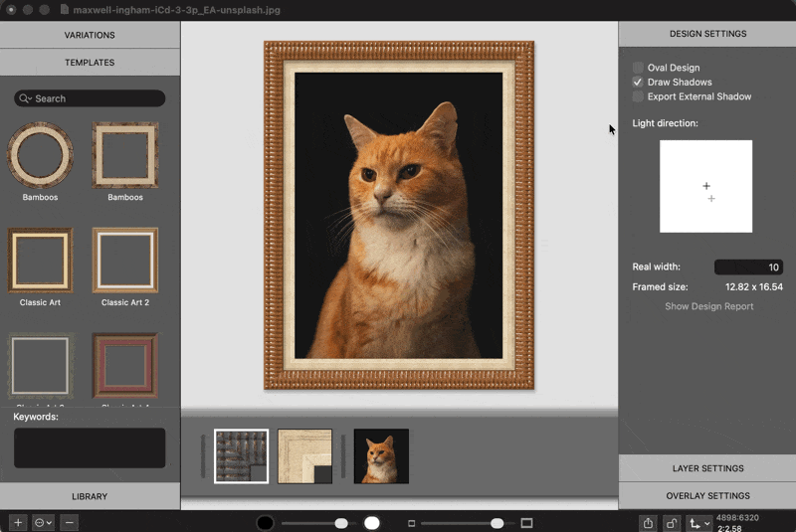796x532 pixels.
Task: Click the remove (–) button in bottom toolbar
Action: point(69,522)
